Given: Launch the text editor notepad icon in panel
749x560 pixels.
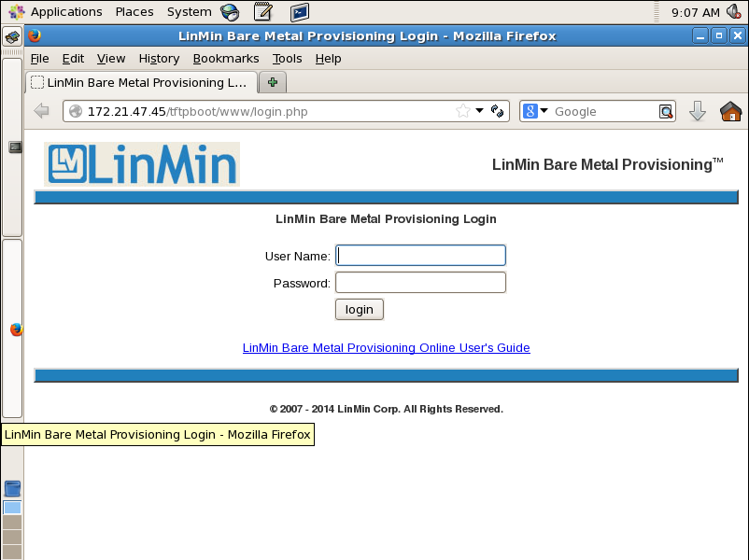Looking at the screenshot, I should tap(263, 12).
